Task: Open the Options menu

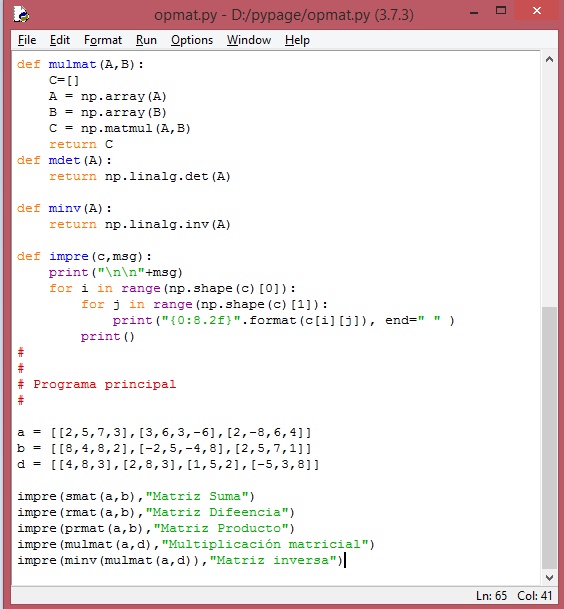Action: pos(192,40)
